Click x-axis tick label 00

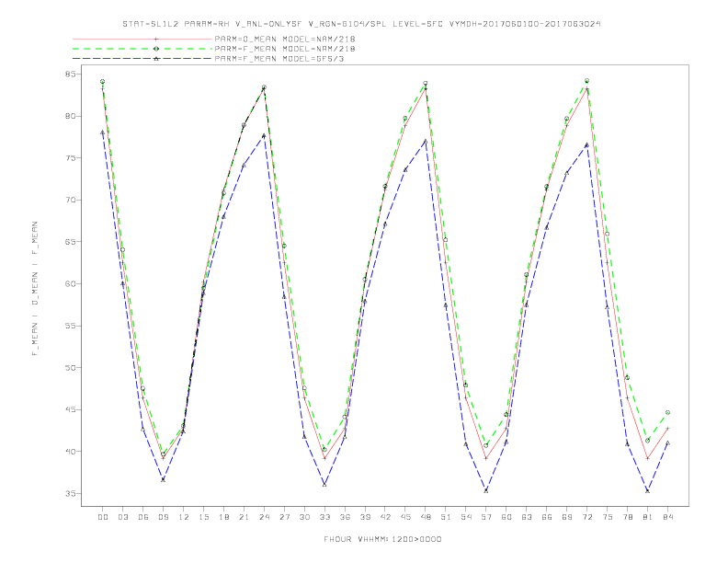(x=103, y=517)
